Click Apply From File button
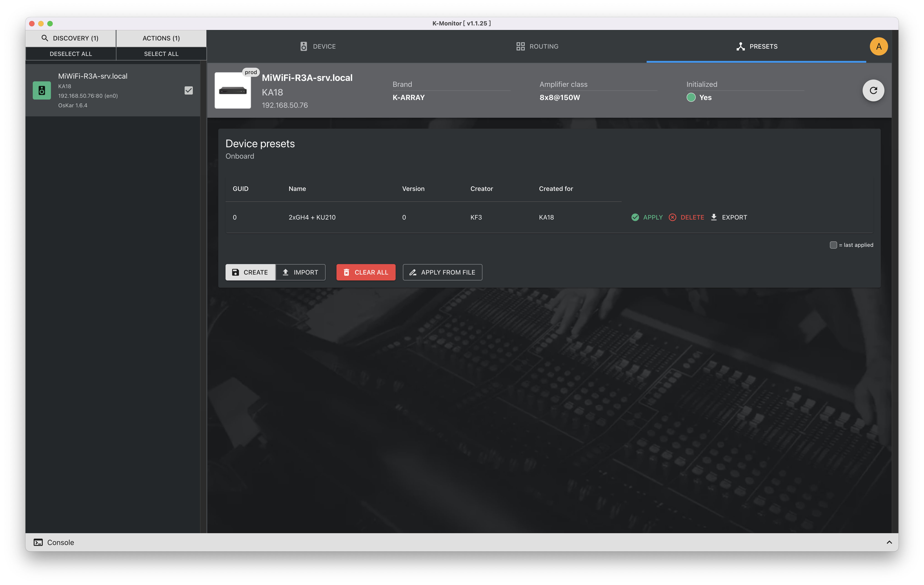 click(x=442, y=272)
